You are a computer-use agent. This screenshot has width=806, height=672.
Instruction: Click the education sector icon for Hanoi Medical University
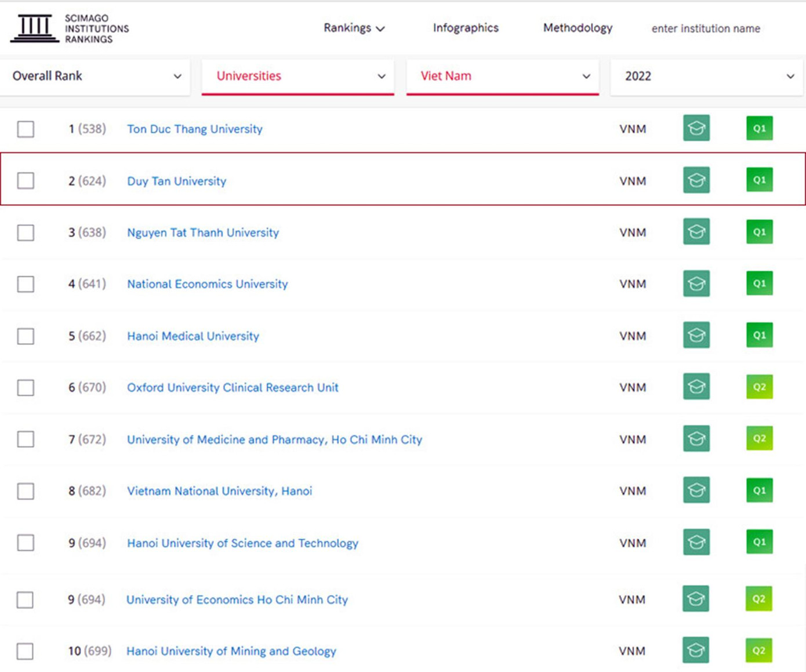[x=696, y=335]
